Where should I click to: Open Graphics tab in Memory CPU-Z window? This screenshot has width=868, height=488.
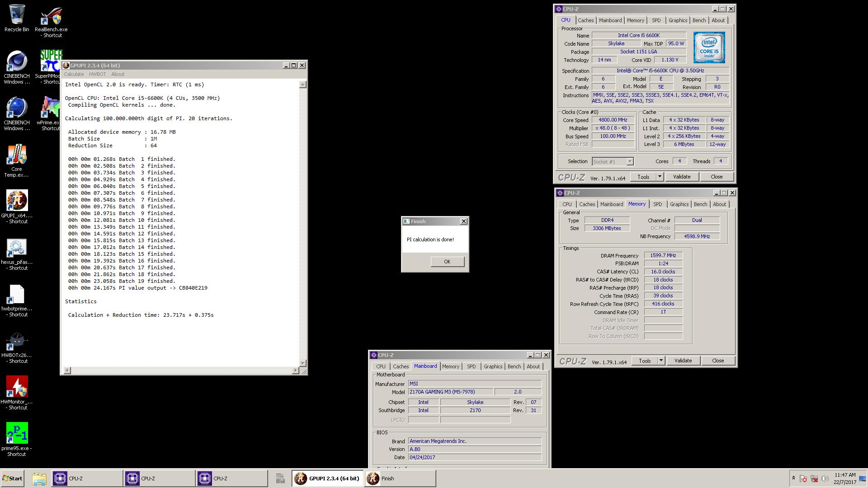coord(679,204)
